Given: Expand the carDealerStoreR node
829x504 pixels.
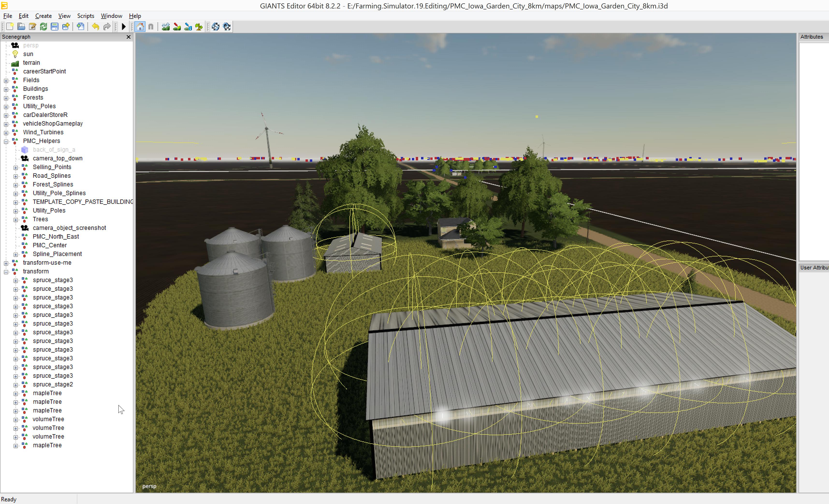Looking at the screenshot, I should (x=6, y=115).
